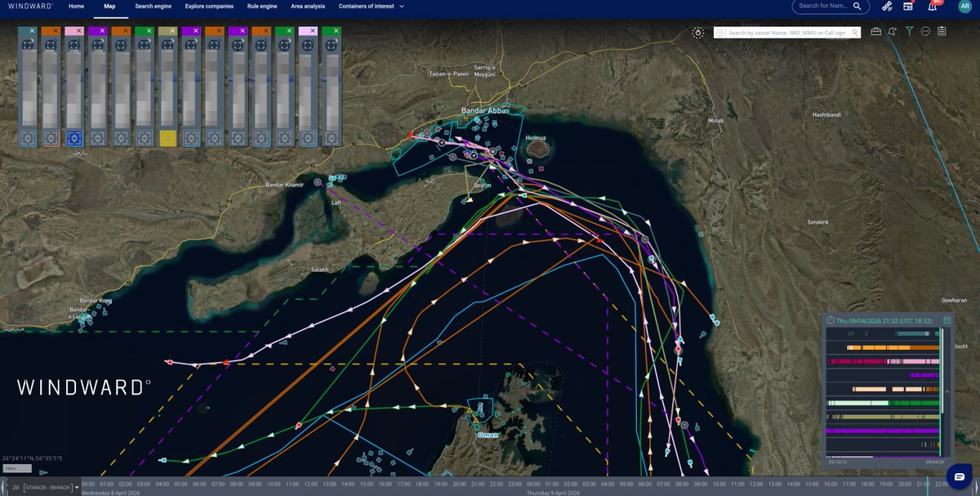Open the briefcase icon on map toolbar
980x496 pixels.
coord(876,32)
